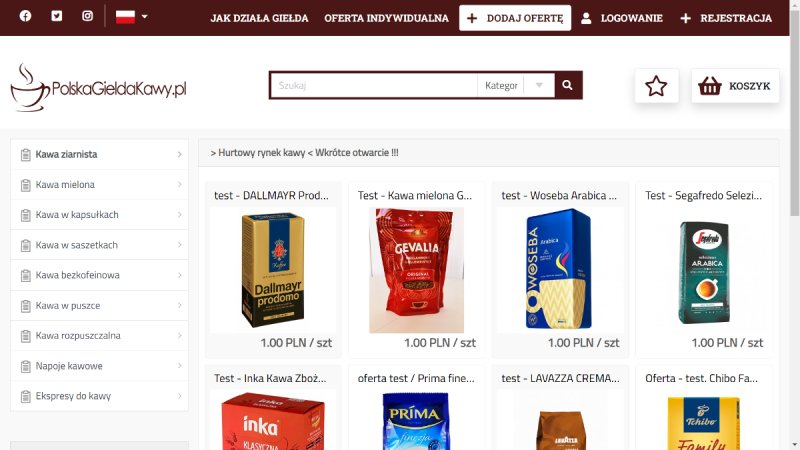
Task: Expand the Kawa w kapsułkach chevron
Action: pyautogui.click(x=180, y=215)
